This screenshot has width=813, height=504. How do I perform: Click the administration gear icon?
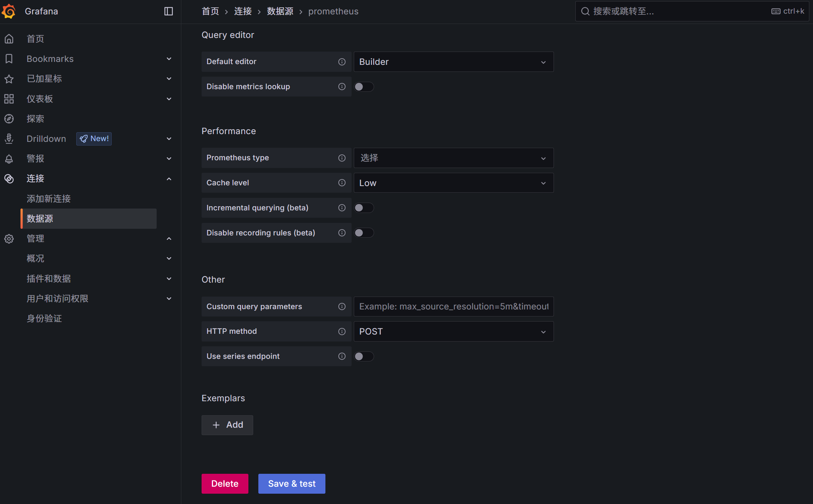coord(9,239)
